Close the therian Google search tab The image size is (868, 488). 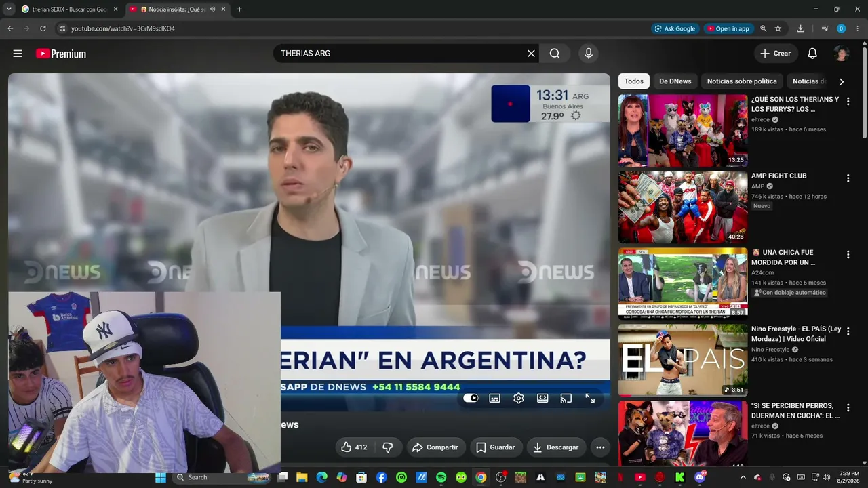click(x=115, y=9)
